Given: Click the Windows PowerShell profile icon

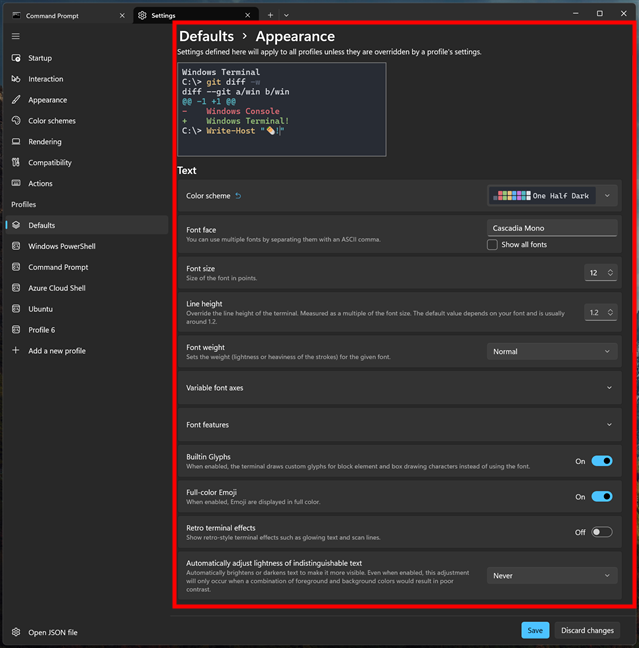Looking at the screenshot, I should [x=16, y=246].
